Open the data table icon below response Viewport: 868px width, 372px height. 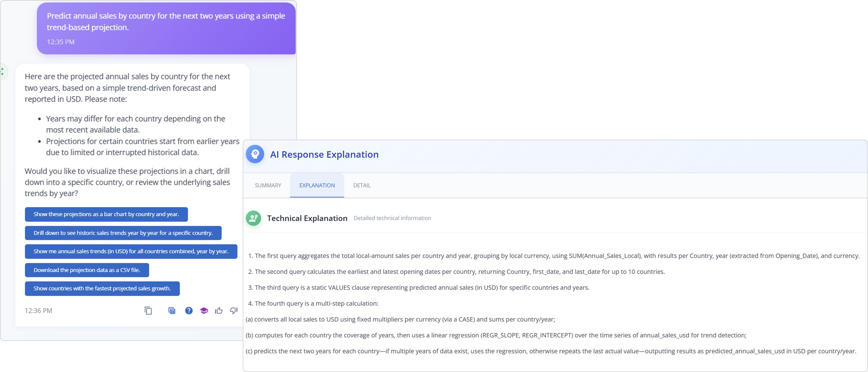point(172,311)
